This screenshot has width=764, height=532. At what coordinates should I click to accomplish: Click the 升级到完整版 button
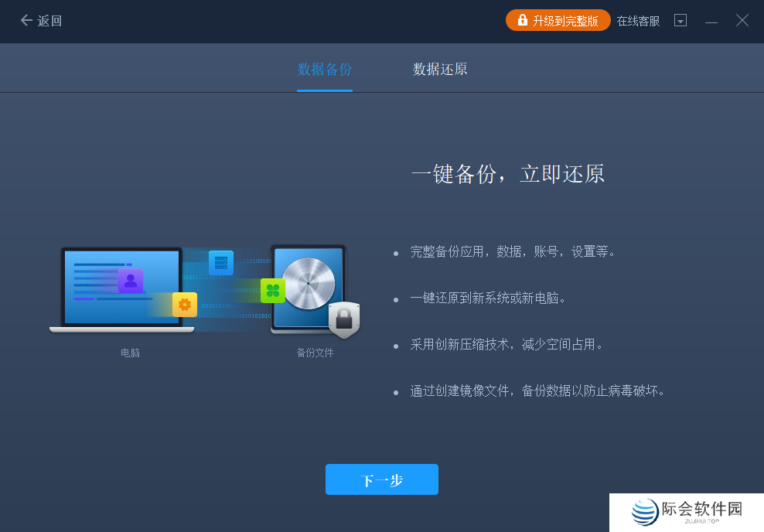tap(558, 20)
